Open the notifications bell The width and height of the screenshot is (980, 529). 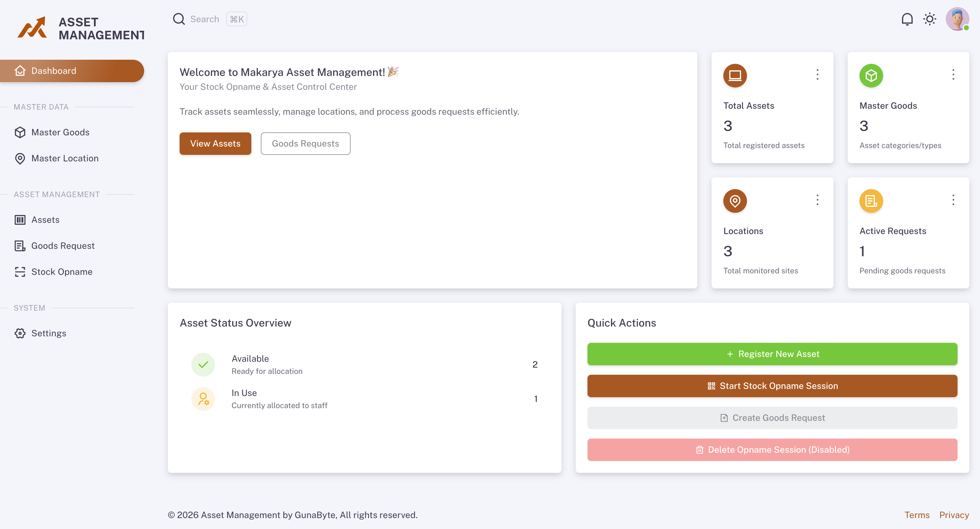[907, 19]
